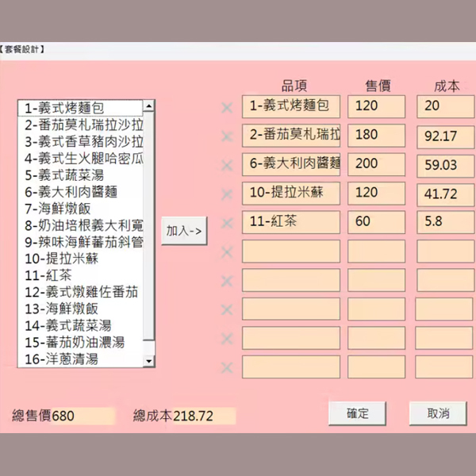
Task: Click X icon beside 2-番茄莫札瑞拉 row
Action: coord(227,136)
